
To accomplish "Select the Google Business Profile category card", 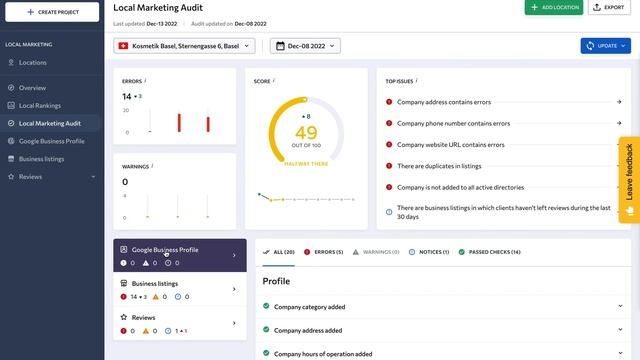I will (x=180, y=255).
